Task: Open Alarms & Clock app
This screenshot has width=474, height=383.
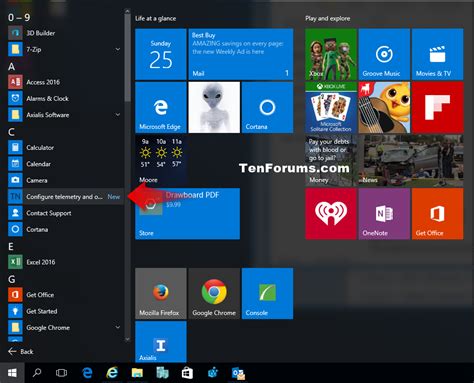Action: pyautogui.click(x=65, y=98)
